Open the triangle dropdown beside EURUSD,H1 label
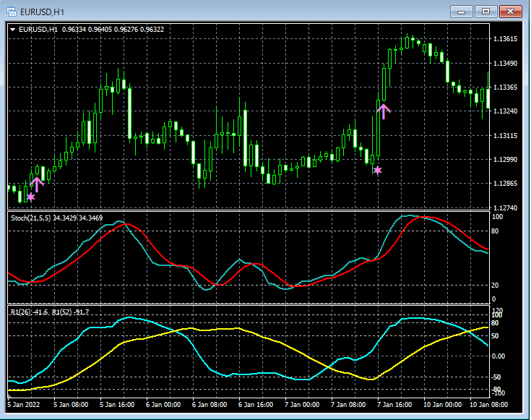Screen dimensions: 531x420 (x=13, y=29)
